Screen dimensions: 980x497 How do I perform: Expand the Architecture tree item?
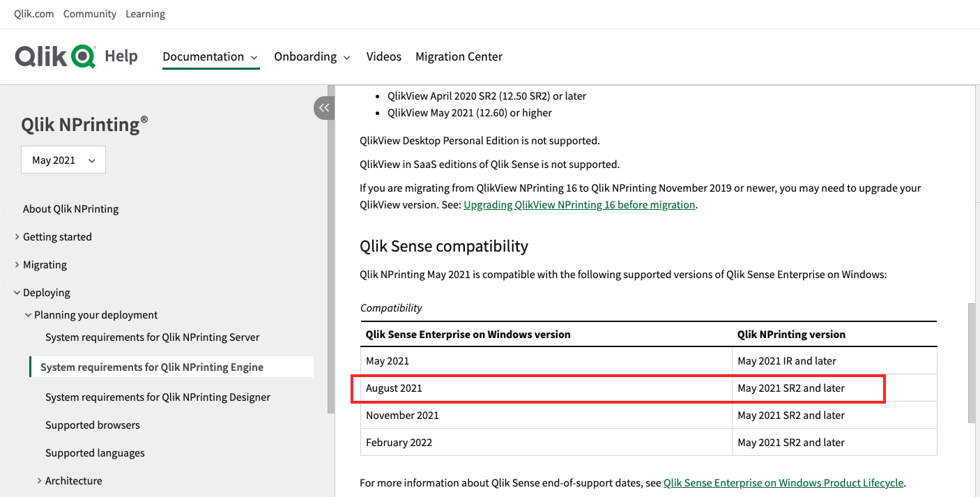click(40, 481)
